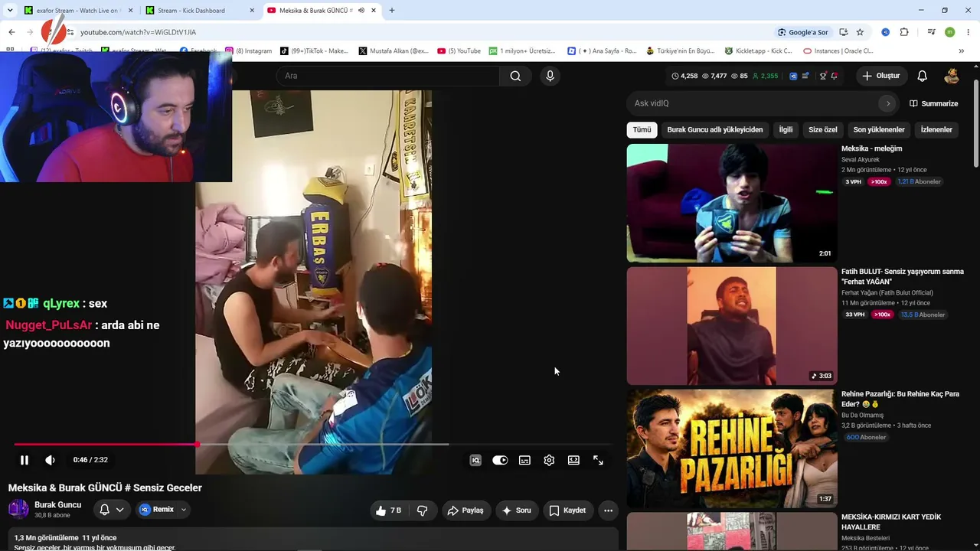The height and width of the screenshot is (551, 980).
Task: Select the Son yüklenenler filter chip
Action: [879, 130]
